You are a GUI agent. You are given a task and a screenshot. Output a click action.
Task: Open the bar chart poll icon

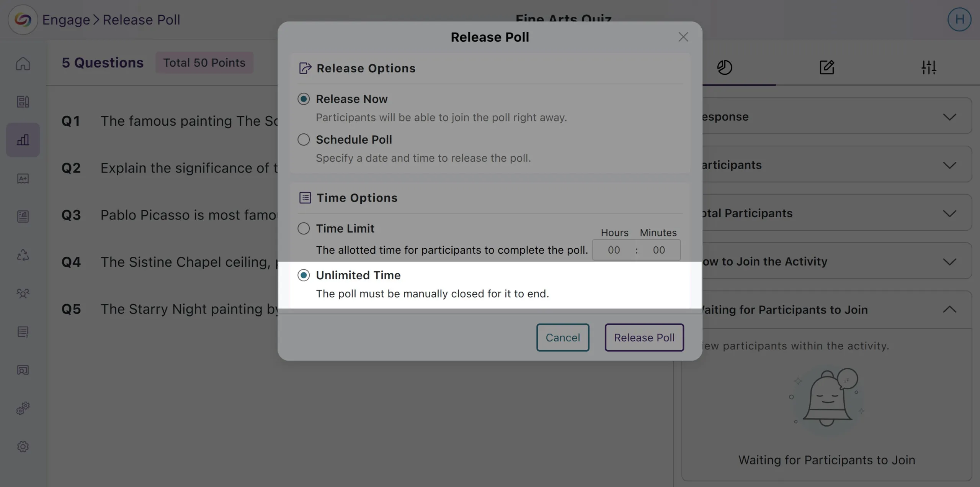pos(23,140)
